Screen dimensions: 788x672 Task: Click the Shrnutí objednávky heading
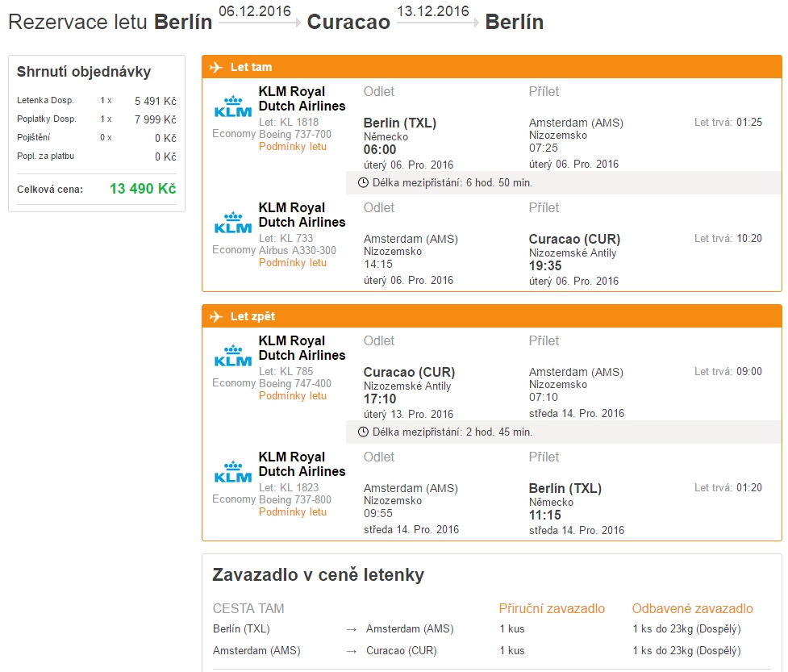[84, 72]
